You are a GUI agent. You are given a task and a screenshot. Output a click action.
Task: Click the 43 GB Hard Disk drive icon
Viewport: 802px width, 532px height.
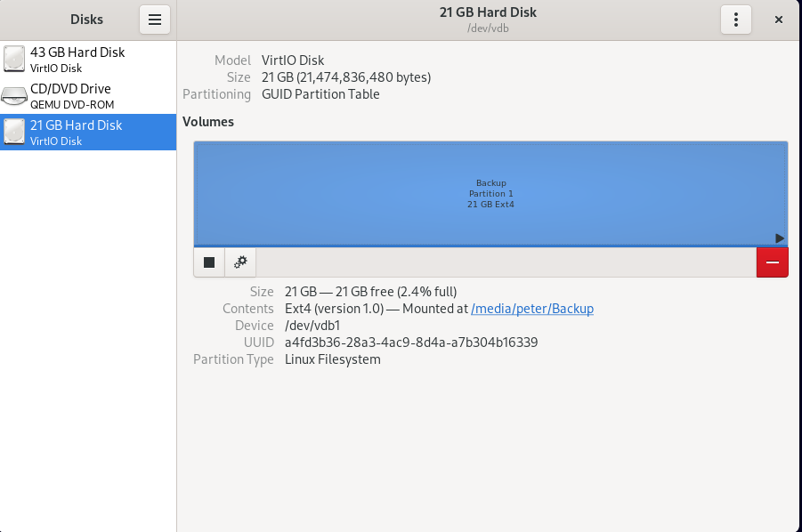(x=15, y=59)
